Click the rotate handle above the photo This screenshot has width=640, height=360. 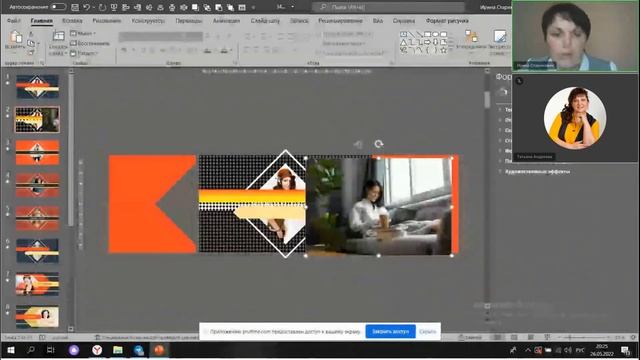(x=378, y=144)
